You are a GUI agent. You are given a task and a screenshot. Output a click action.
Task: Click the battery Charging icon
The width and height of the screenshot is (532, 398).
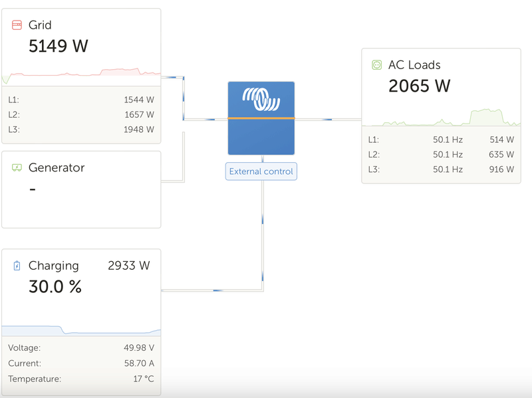click(x=17, y=266)
